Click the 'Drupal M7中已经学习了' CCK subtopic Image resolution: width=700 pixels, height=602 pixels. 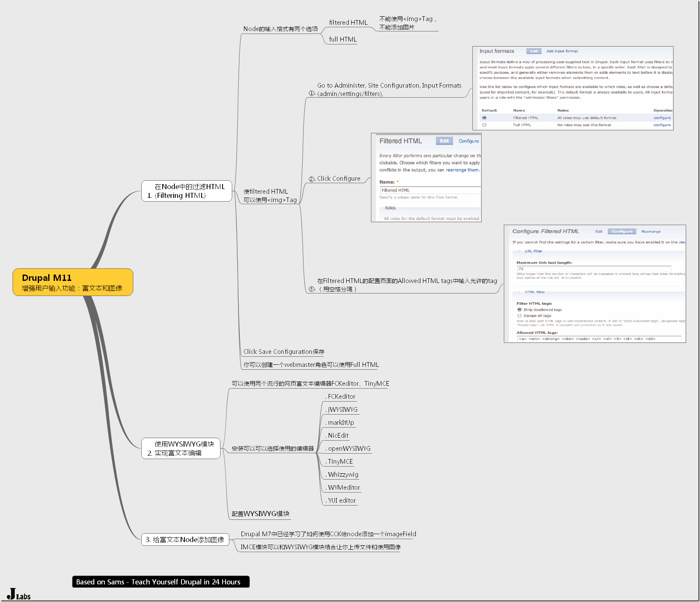(329, 534)
